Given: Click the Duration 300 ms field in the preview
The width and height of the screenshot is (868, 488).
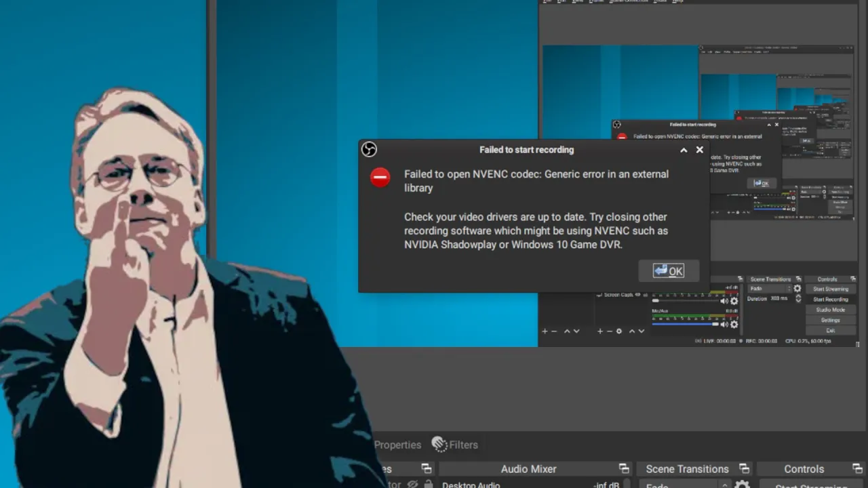Looking at the screenshot, I should coord(778,298).
